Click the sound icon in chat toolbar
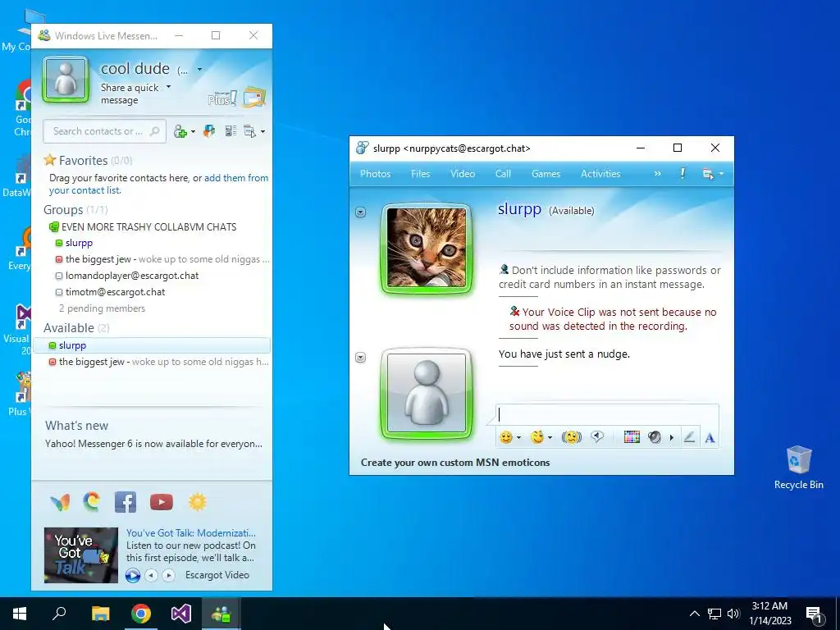This screenshot has width=840, height=630. (x=654, y=437)
